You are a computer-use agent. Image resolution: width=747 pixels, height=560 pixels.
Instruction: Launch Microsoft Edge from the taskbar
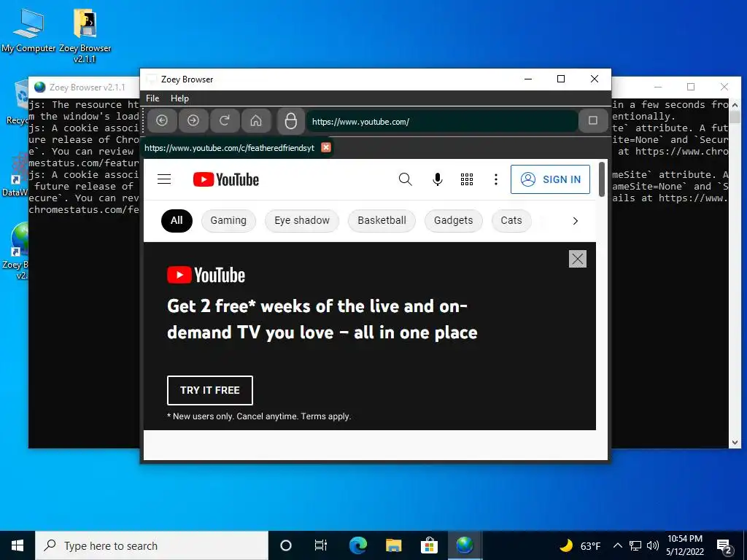(357, 545)
